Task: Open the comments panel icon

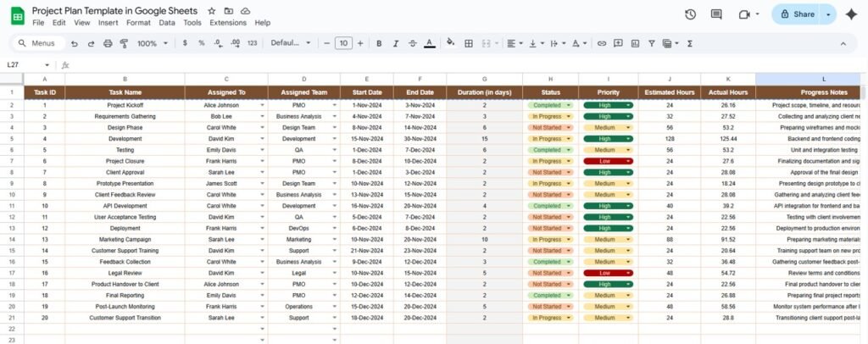Action: (x=716, y=14)
